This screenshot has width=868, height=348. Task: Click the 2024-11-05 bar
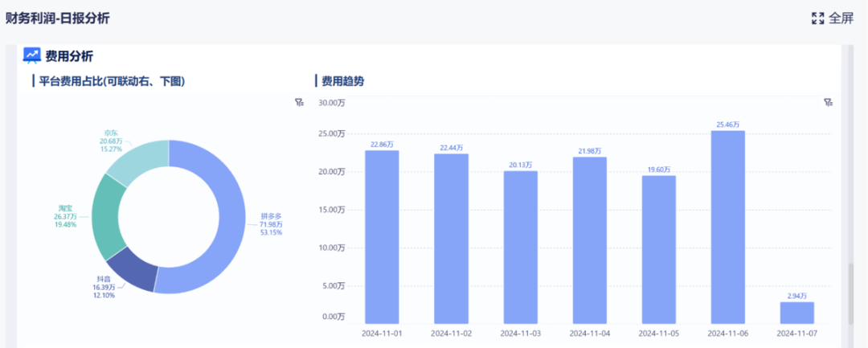click(x=659, y=249)
